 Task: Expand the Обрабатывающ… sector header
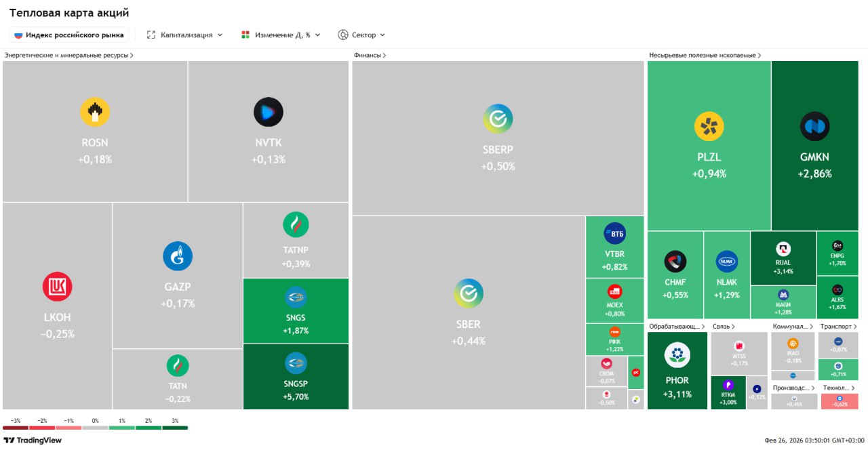pyautogui.click(x=677, y=326)
